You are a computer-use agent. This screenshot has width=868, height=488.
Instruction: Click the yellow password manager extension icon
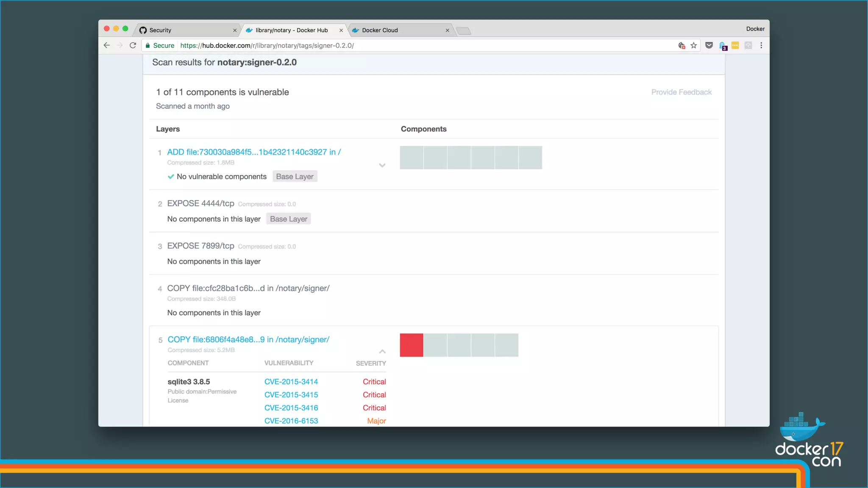[735, 45]
